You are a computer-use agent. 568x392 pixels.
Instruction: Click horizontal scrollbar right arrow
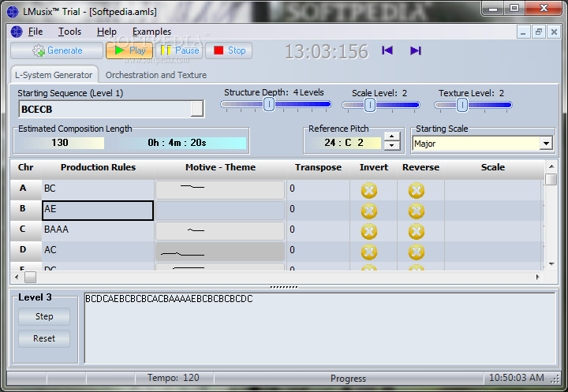click(x=537, y=277)
